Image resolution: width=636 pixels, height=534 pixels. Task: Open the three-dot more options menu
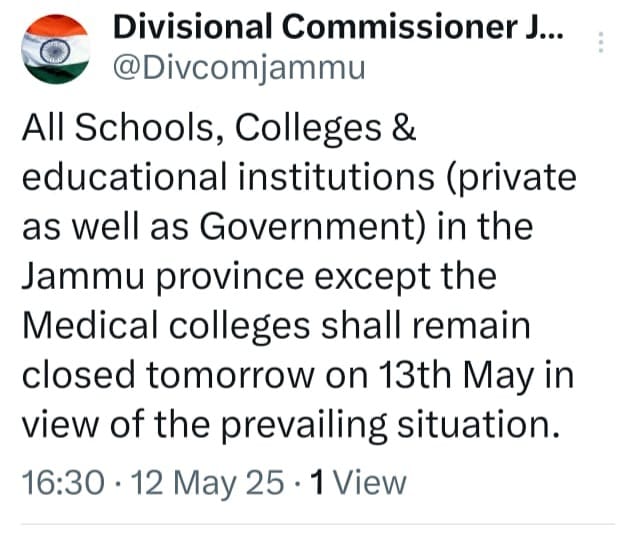(x=600, y=42)
